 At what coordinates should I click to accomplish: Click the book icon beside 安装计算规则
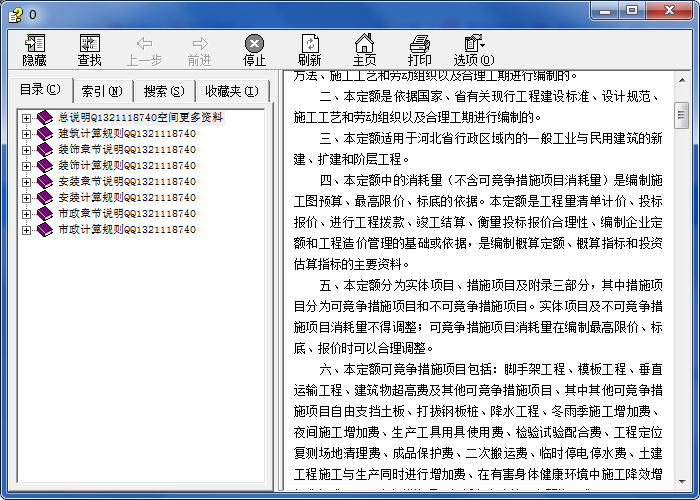coord(45,198)
